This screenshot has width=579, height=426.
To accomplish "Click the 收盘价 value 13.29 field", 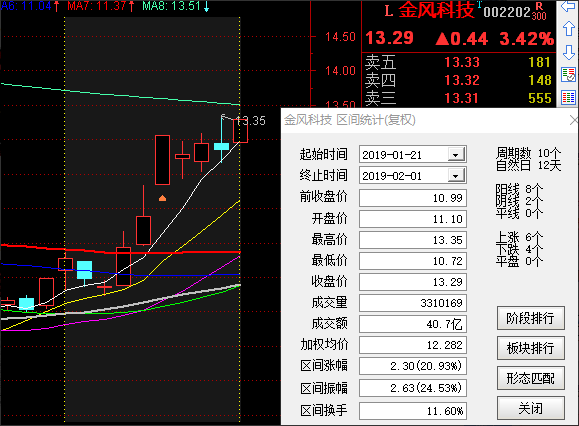I will 412,282.
